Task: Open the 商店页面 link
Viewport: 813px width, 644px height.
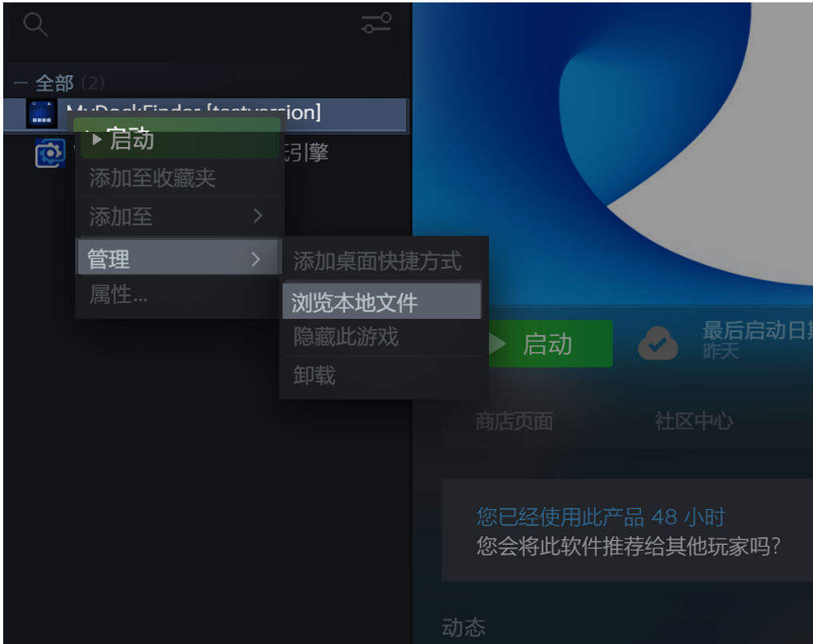Action: [x=514, y=422]
